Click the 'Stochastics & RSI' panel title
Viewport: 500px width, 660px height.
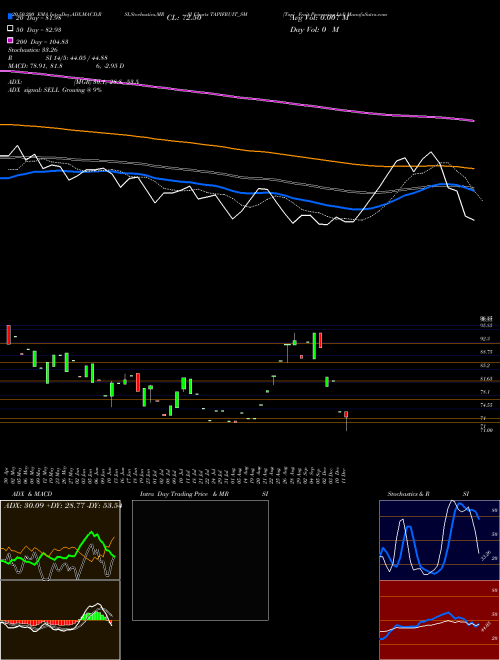coord(428,494)
